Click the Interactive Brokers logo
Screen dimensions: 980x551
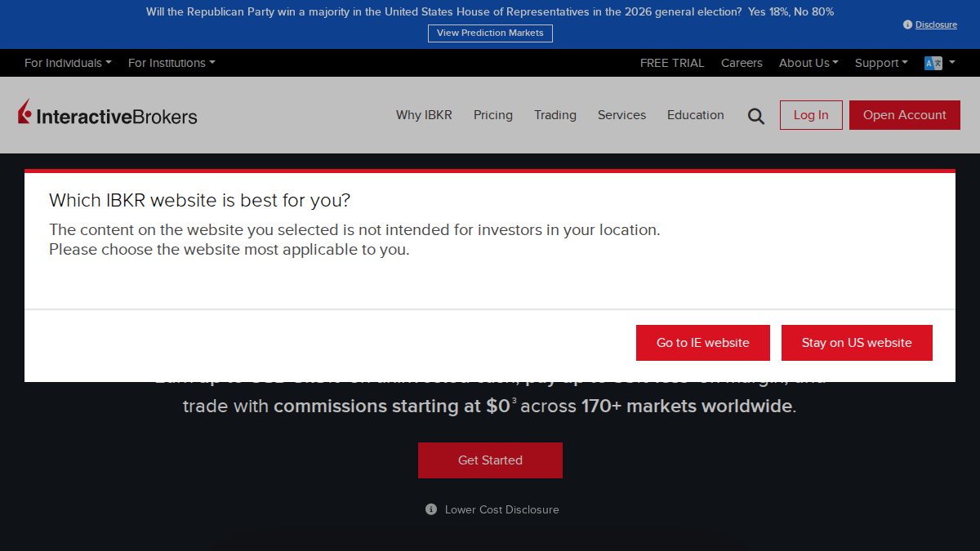(x=108, y=113)
